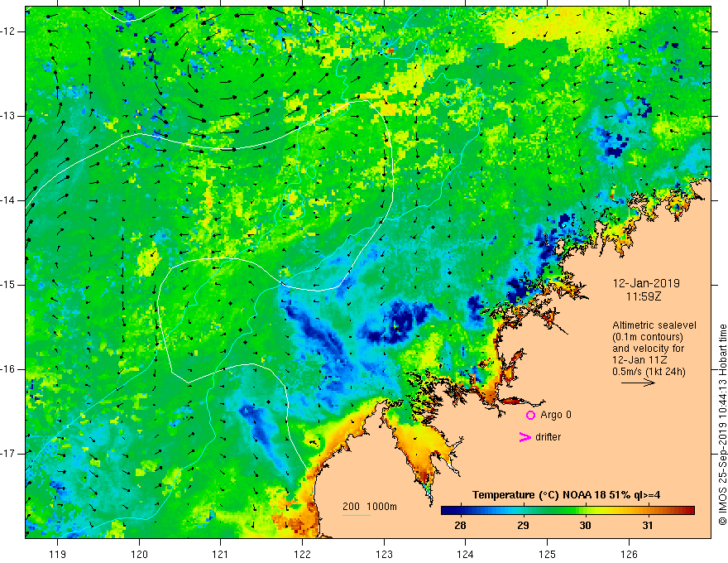This screenshot has height=563, width=728.
Task: Click the 0.5m/s velocity scale arrow
Action: click(638, 383)
